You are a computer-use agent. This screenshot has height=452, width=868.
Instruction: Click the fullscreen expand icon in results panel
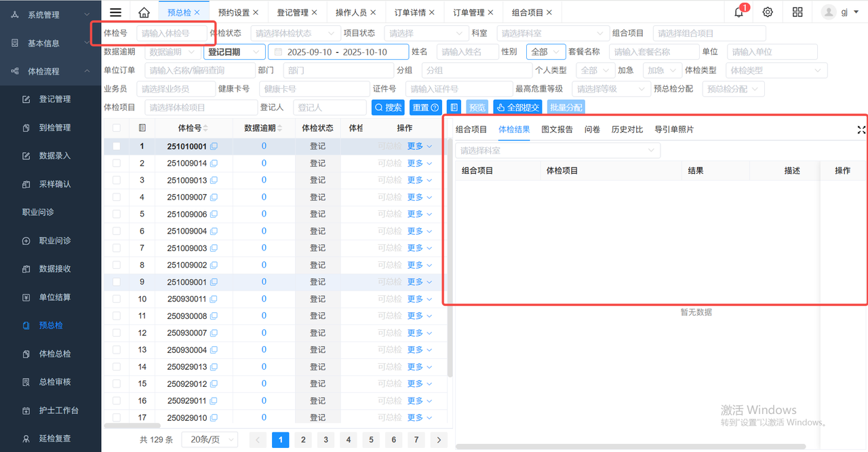[x=861, y=130]
